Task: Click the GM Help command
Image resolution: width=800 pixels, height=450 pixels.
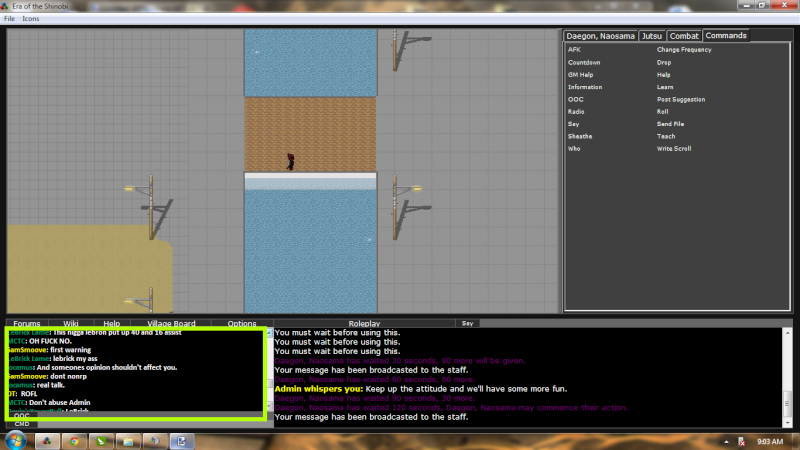Action: tap(581, 74)
